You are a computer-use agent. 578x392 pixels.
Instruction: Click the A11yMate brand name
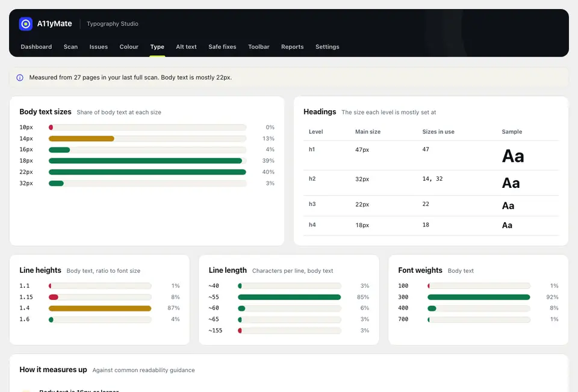55,23
